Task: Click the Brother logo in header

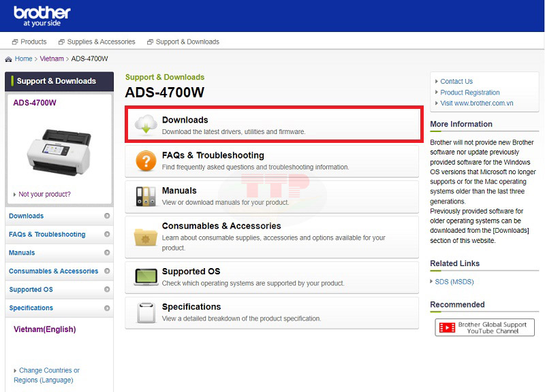Action: tap(42, 16)
